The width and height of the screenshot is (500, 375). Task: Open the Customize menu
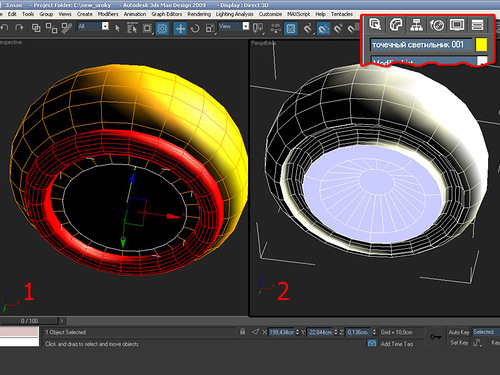270,14
